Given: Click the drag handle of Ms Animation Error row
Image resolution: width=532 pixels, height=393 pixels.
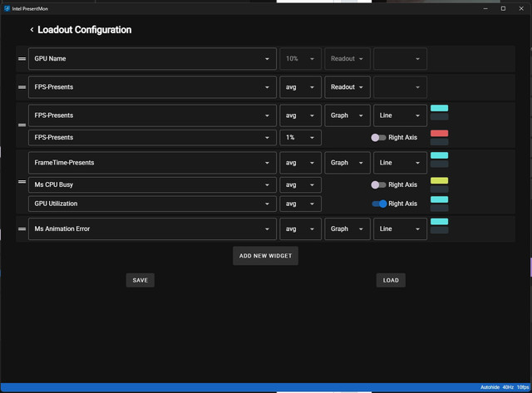Looking at the screenshot, I should 22,228.
